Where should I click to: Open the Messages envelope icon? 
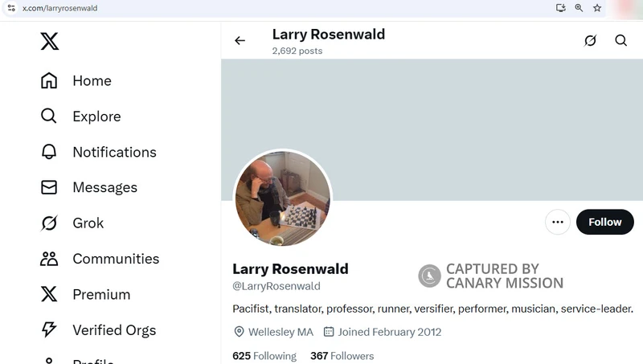(x=49, y=187)
